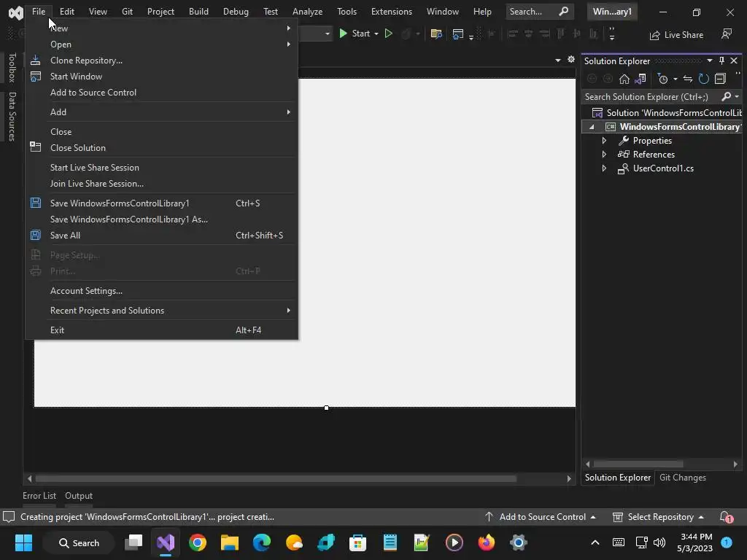Open the Output tab
Image resolution: width=747 pixels, height=560 pixels.
[79, 496]
